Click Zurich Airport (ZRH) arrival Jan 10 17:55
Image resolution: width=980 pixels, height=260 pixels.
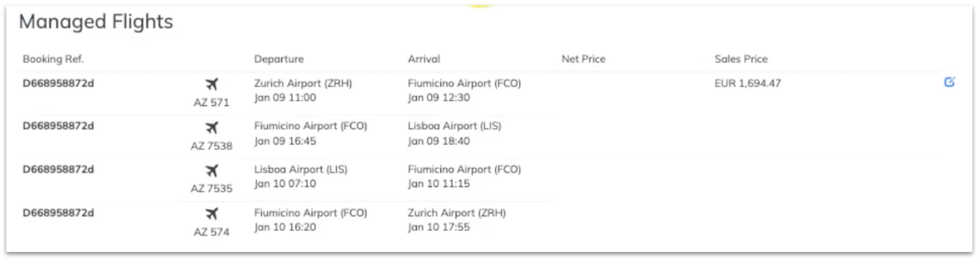pyautogui.click(x=457, y=219)
